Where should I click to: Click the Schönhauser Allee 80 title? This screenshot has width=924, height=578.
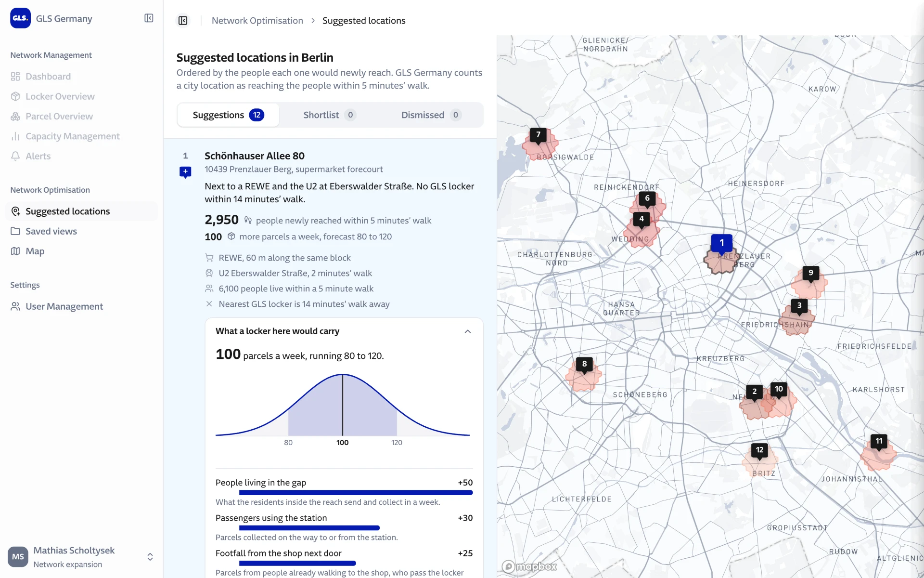click(255, 156)
